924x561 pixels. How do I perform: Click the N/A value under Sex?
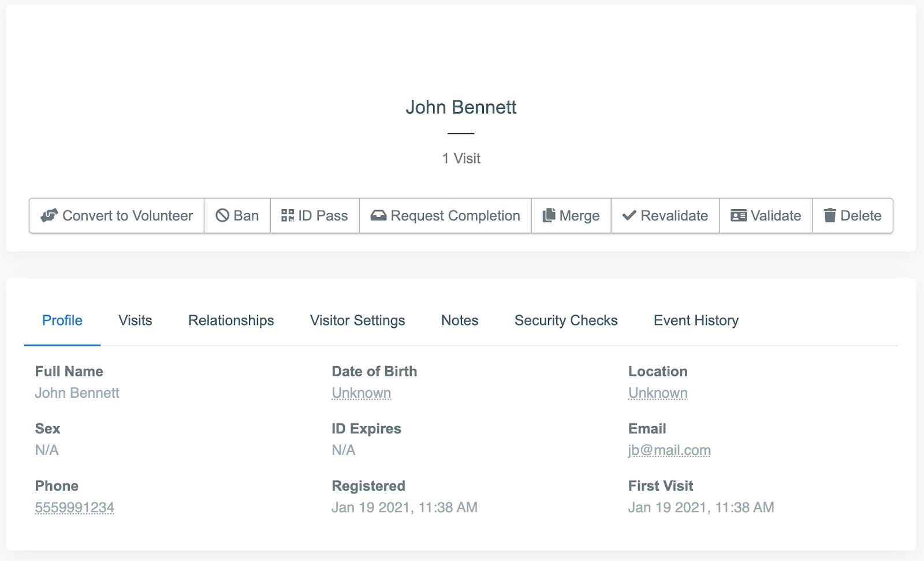pos(47,450)
